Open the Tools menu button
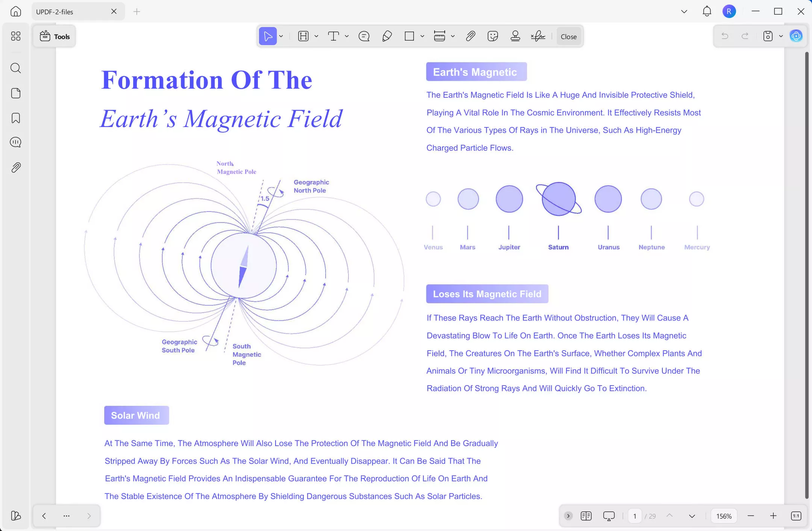Image resolution: width=812 pixels, height=531 pixels. [55, 36]
